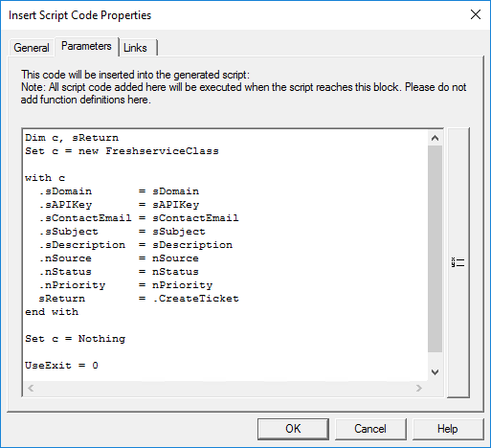
Task: Click the Cancel button
Action: click(x=370, y=429)
